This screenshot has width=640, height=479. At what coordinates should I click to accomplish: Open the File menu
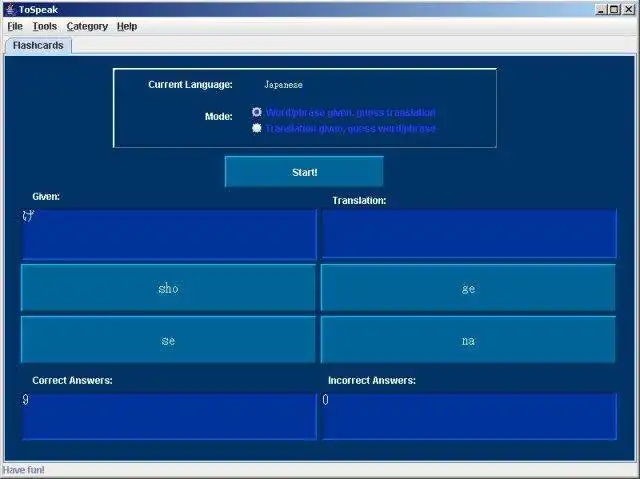click(x=15, y=27)
